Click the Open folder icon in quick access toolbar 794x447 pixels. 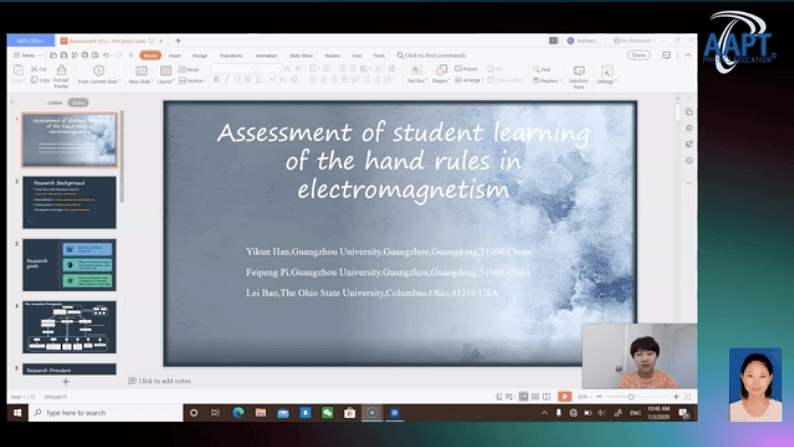(53, 55)
